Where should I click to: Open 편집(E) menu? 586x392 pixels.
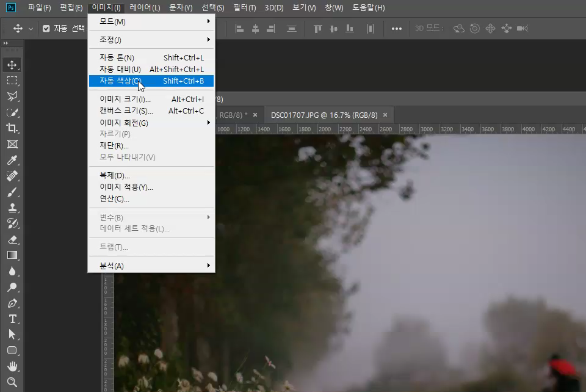(x=71, y=7)
